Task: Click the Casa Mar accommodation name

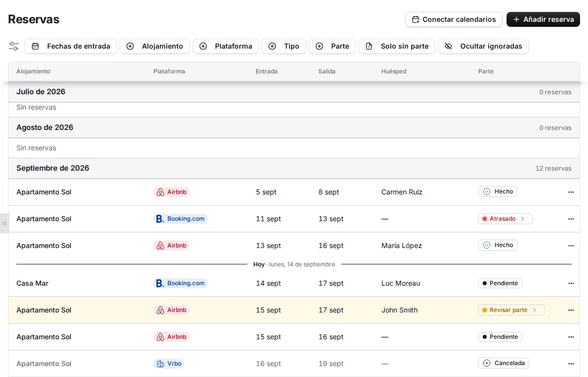Action: 32,283
